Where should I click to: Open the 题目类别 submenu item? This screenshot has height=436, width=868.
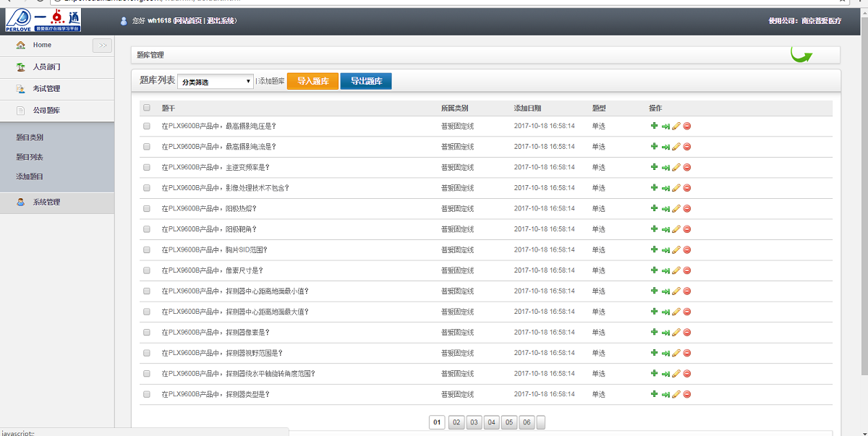30,137
